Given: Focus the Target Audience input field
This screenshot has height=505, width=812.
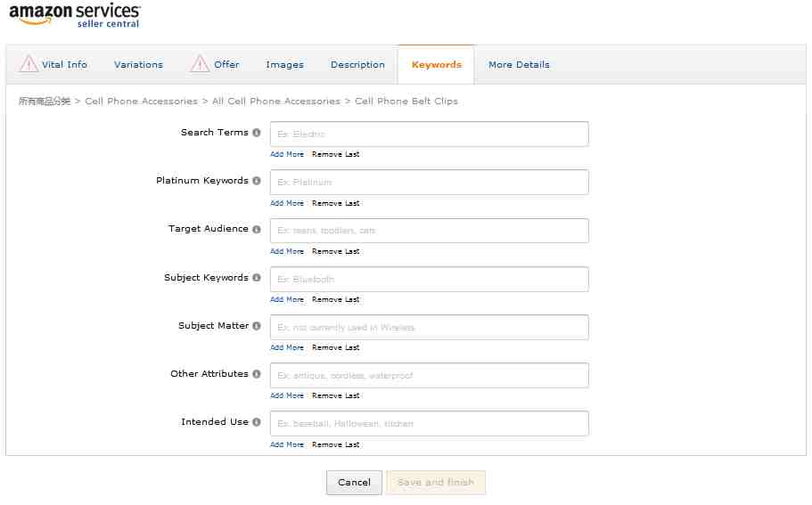Looking at the screenshot, I should [x=429, y=231].
